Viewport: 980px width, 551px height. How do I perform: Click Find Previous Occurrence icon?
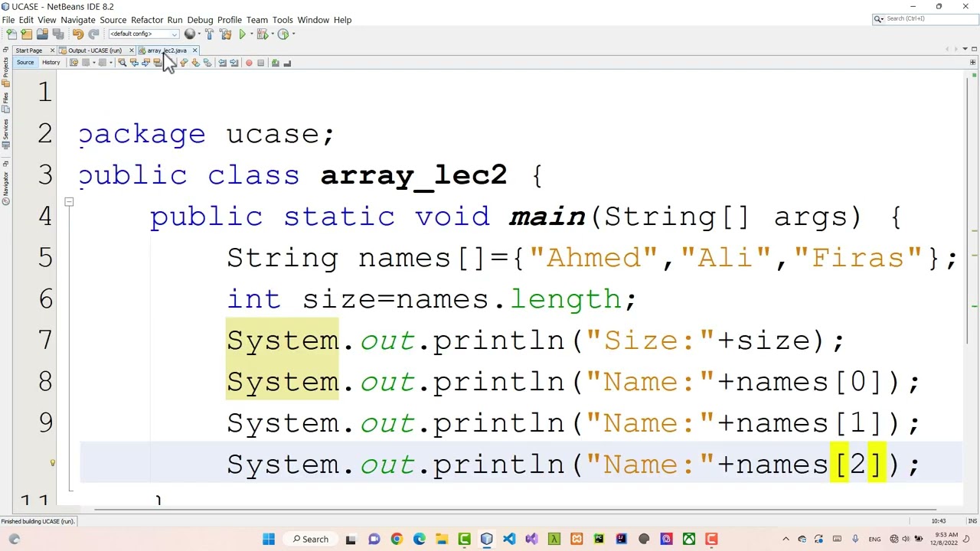134,63
